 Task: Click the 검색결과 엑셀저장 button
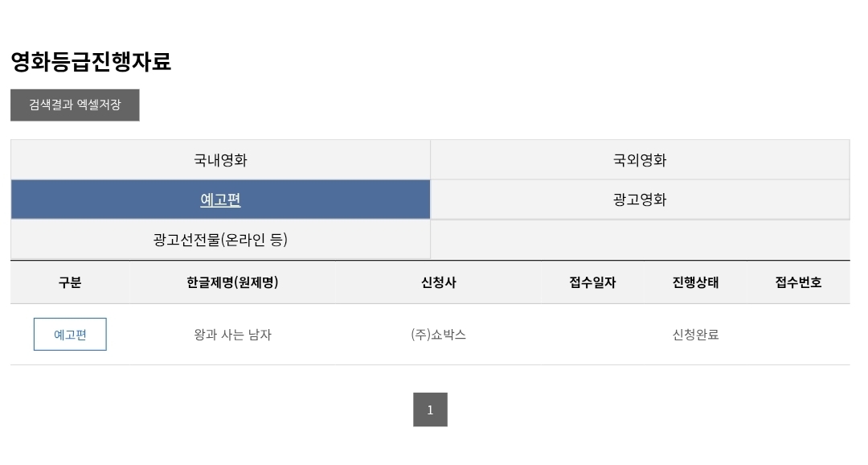pyautogui.click(x=75, y=105)
